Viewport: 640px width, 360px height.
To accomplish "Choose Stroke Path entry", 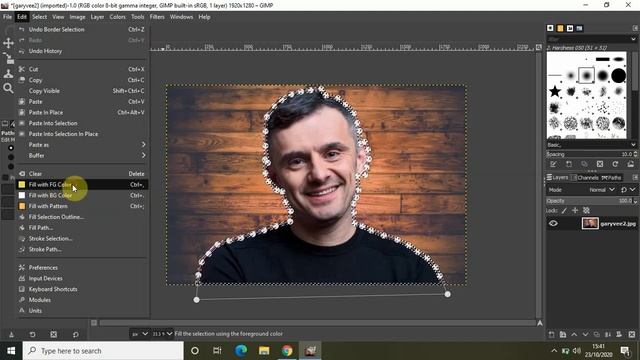I will coord(82,249).
